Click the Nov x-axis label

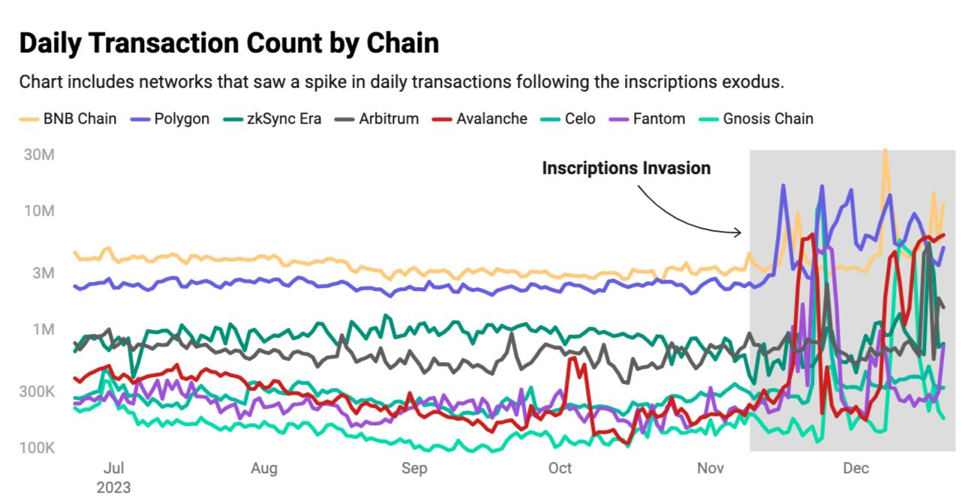point(710,469)
